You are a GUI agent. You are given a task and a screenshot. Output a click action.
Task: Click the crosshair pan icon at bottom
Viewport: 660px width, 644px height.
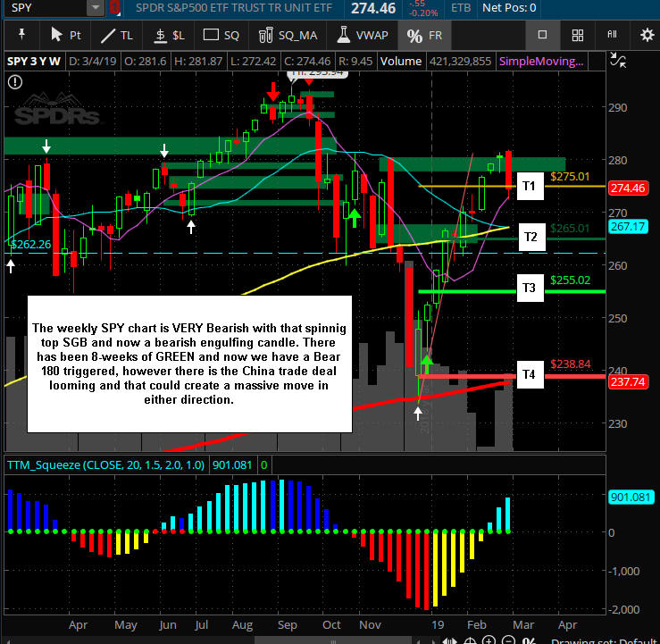click(470, 640)
